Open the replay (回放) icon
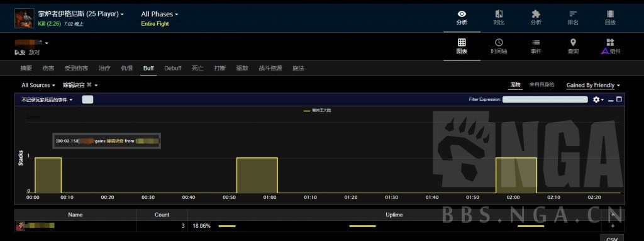Screen dimensions: 644x241 click(610, 18)
